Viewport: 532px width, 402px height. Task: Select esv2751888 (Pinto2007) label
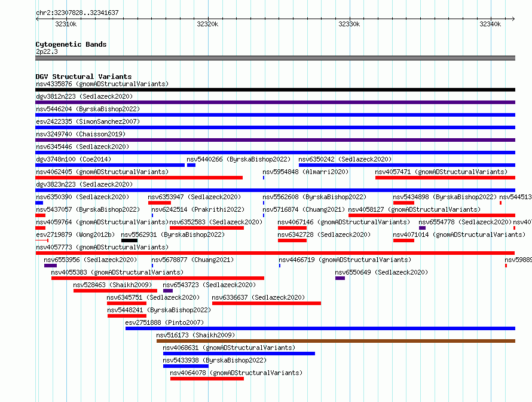[x=164, y=322]
